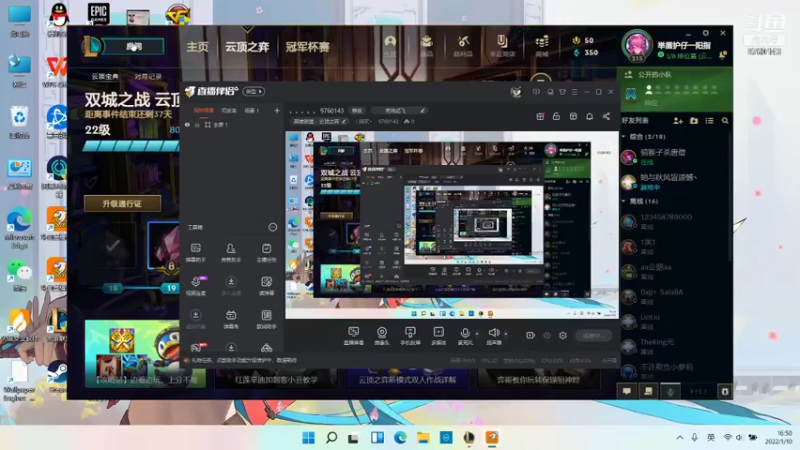Click new folder icon in friends list
Screen dimensions: 800x450
click(694, 121)
